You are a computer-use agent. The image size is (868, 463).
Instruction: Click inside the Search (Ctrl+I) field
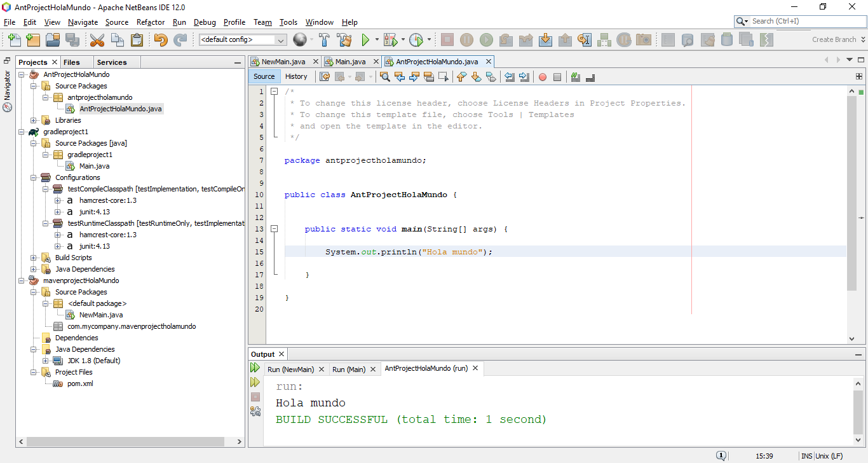[801, 20]
